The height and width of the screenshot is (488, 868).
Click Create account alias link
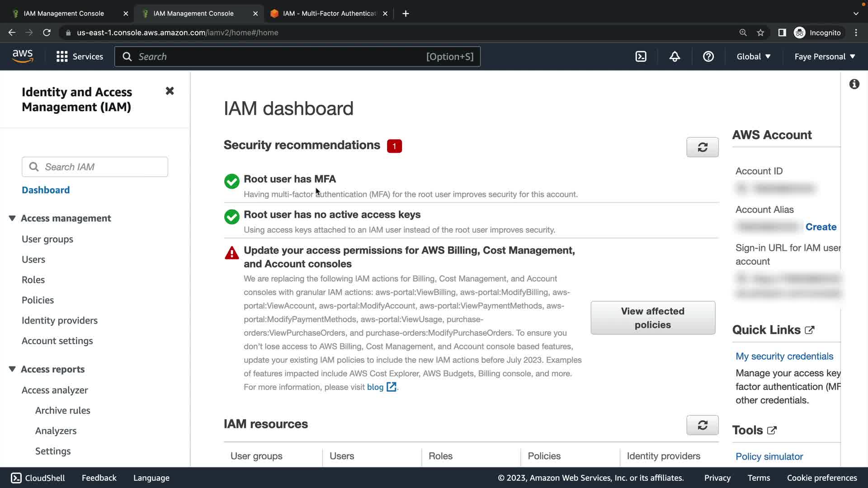coord(821,227)
